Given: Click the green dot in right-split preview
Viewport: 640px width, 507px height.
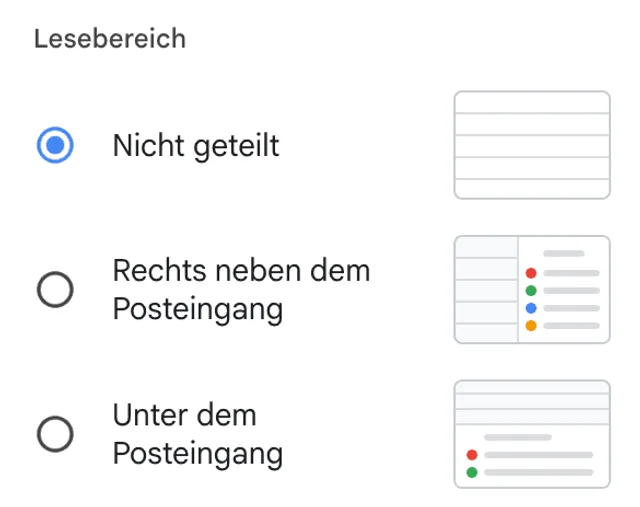Looking at the screenshot, I should [531, 290].
